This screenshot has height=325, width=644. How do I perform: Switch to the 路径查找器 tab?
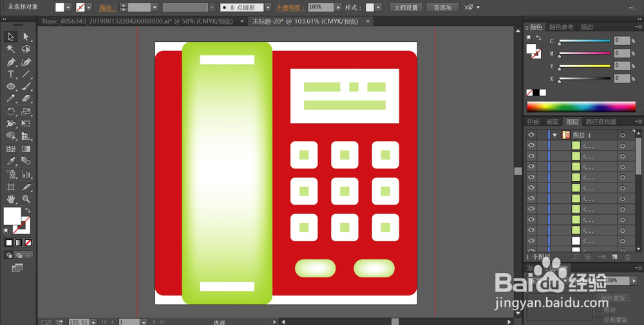(601, 122)
